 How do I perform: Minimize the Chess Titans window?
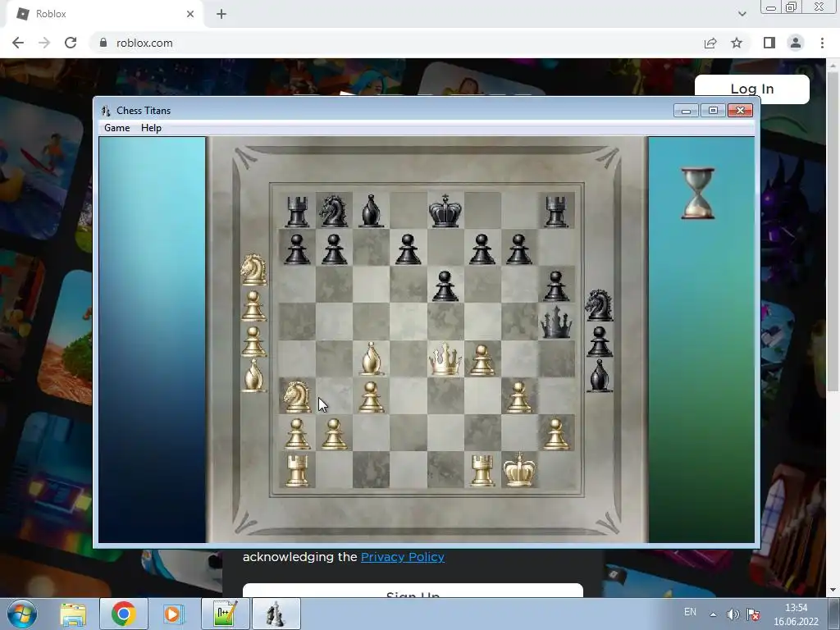tap(687, 111)
